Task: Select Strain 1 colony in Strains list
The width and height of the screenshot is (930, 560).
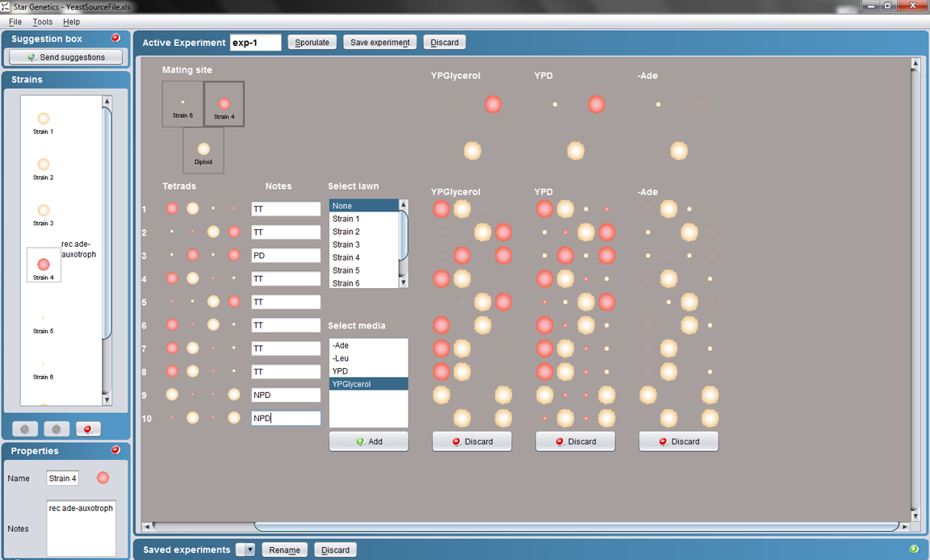Action: (44, 119)
